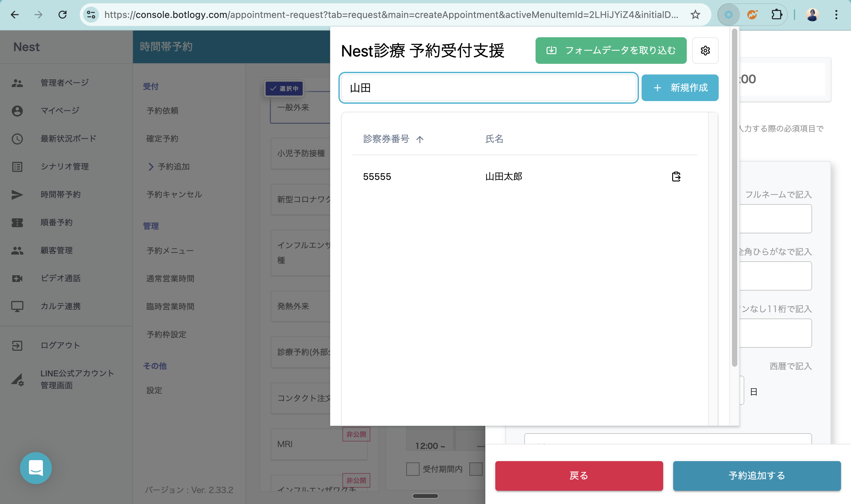
Task: Open Chrome three-dot menu
Action: coord(836,15)
